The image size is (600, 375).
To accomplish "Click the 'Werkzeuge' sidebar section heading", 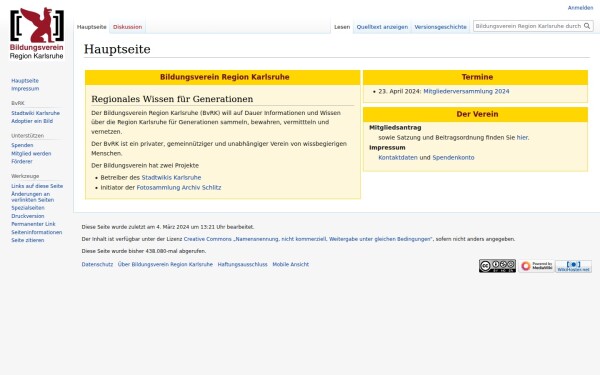I will [25, 176].
